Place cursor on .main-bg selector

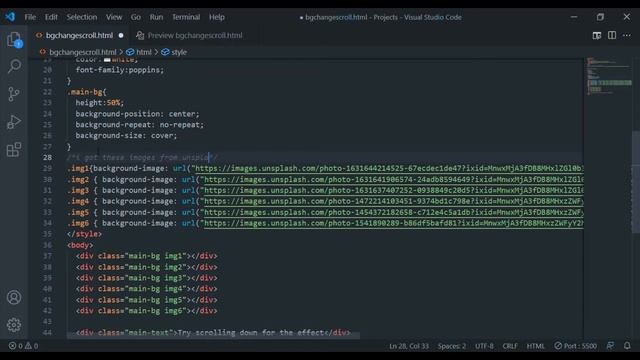coord(87,92)
